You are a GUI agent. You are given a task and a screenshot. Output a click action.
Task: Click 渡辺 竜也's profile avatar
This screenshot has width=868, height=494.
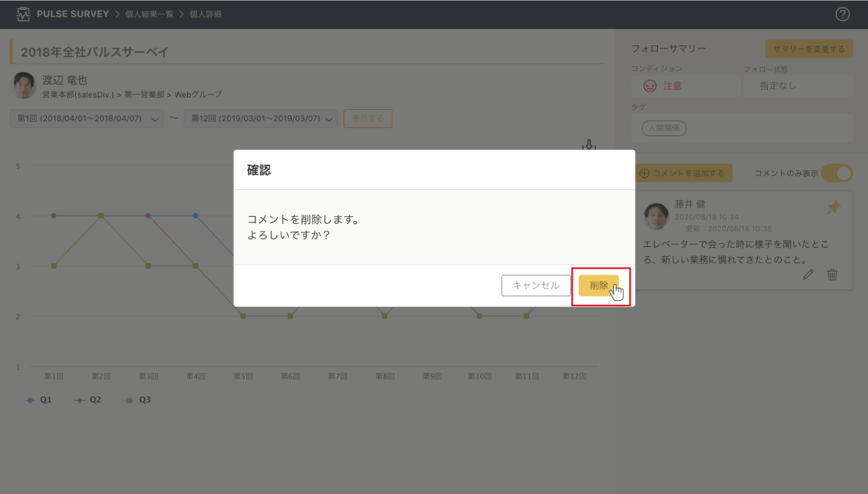pyautogui.click(x=25, y=85)
